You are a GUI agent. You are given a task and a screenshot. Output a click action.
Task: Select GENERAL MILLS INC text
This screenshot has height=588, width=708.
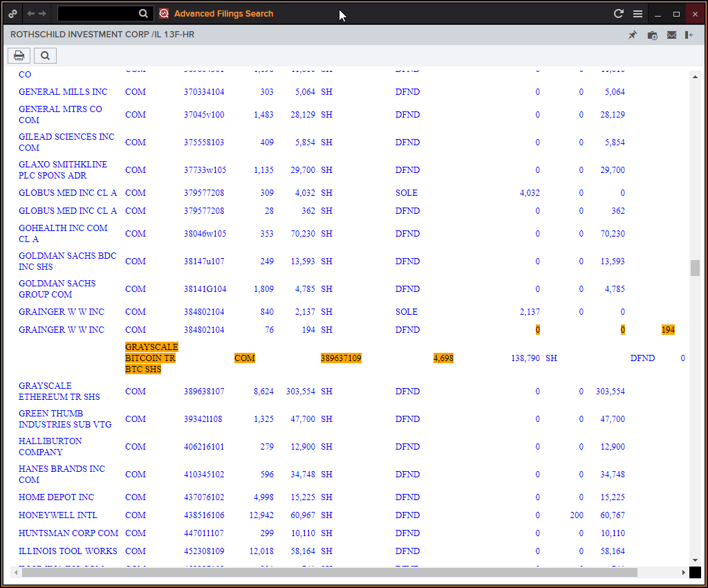tap(63, 92)
